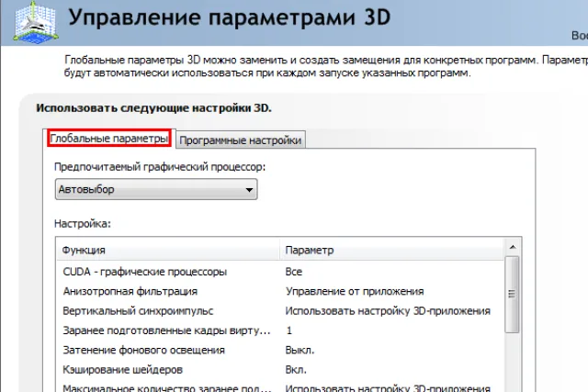Click the value Вкл. for shader caching
Screen dimensions: 588x392
296,370
